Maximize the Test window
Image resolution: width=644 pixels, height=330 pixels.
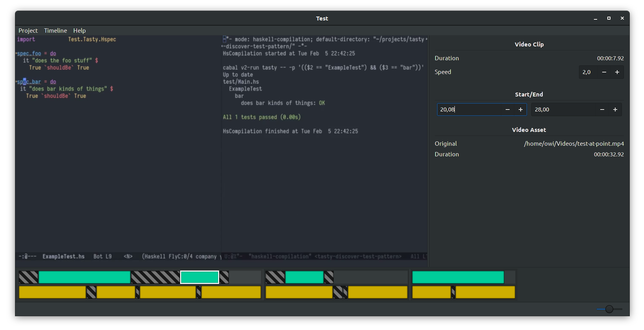click(x=609, y=18)
